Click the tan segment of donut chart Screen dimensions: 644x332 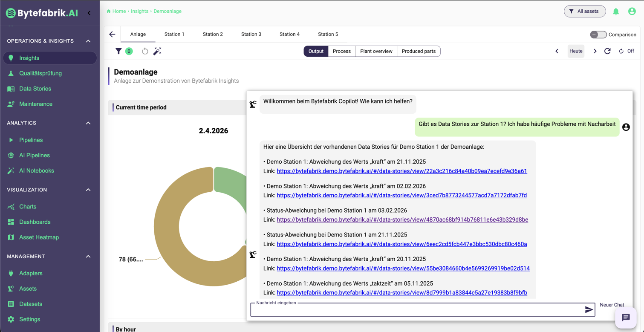pos(170,239)
